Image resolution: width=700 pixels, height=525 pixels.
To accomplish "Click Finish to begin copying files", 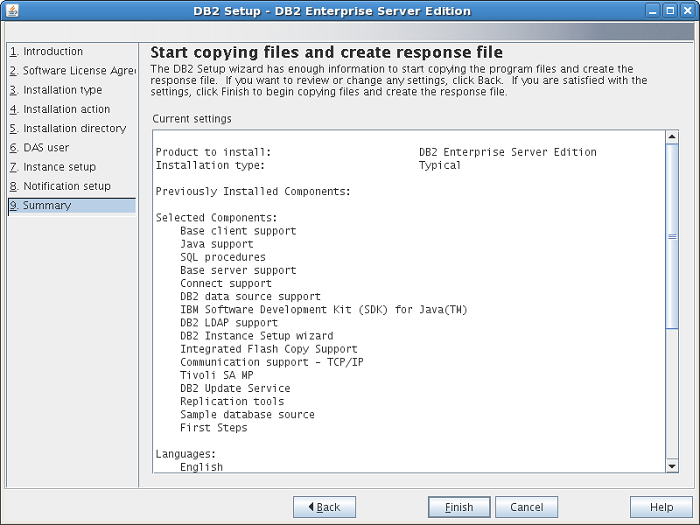I will click(x=459, y=507).
